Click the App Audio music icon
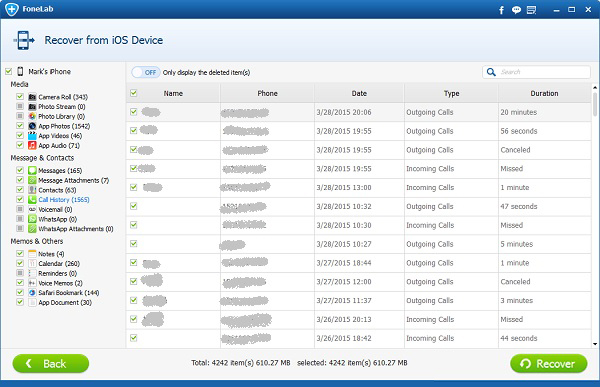Screen dimensions: 600x387 pos(32,145)
